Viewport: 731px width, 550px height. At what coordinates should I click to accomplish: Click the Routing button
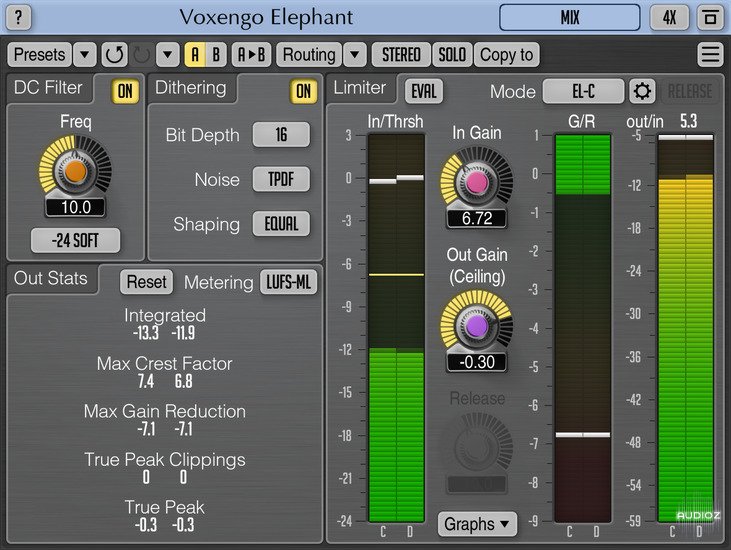coord(309,55)
